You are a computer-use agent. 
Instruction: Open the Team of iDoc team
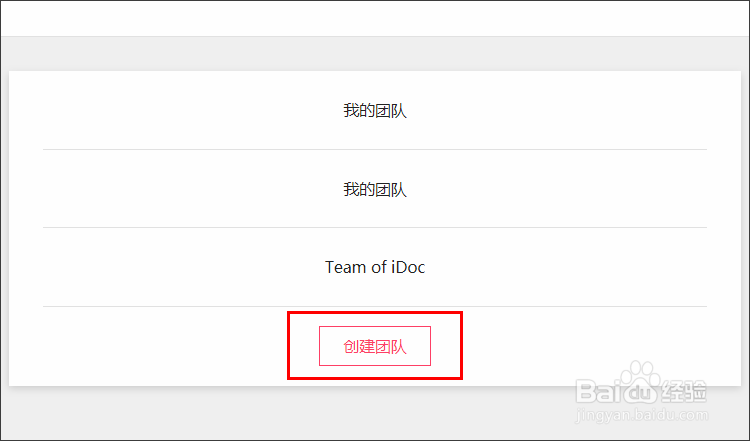coord(375,267)
